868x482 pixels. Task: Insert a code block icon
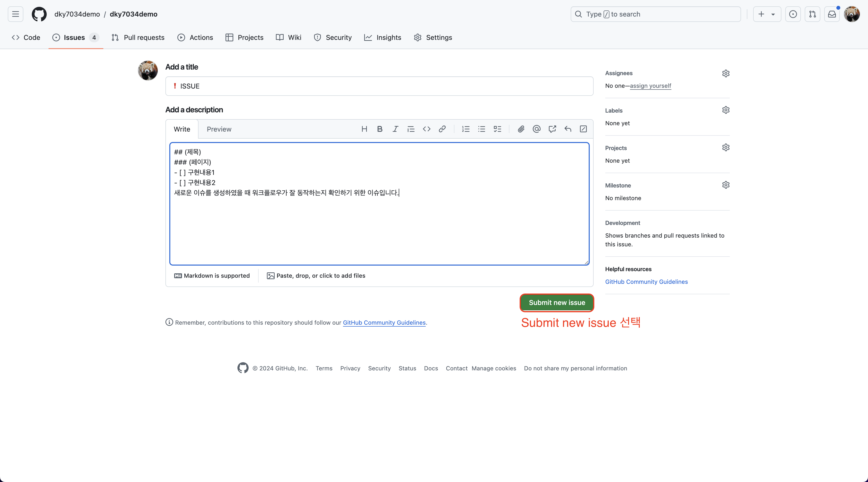pyautogui.click(x=426, y=129)
